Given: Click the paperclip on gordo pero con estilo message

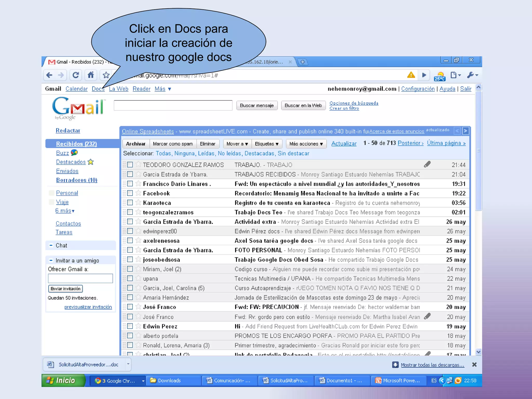Looking at the screenshot, I should pos(427,316).
